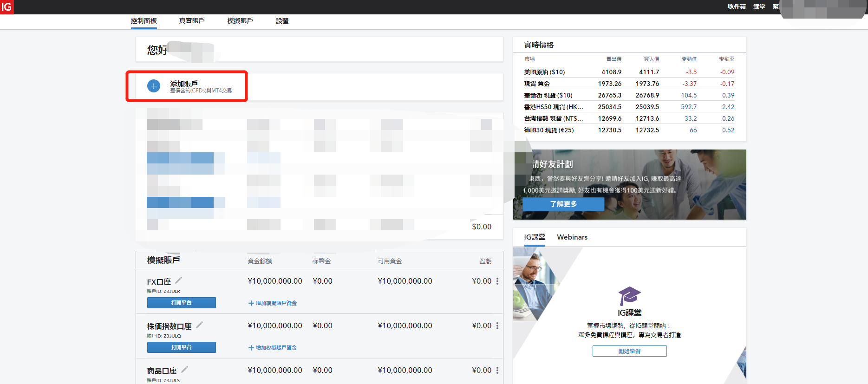Click 打開平台 for FX口座

182,303
